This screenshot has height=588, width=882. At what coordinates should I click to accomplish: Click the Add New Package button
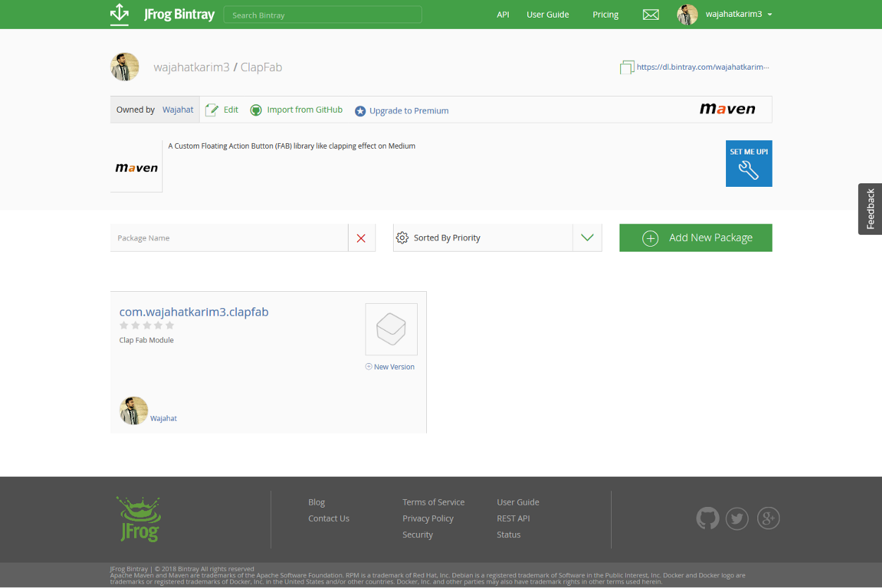click(x=696, y=238)
